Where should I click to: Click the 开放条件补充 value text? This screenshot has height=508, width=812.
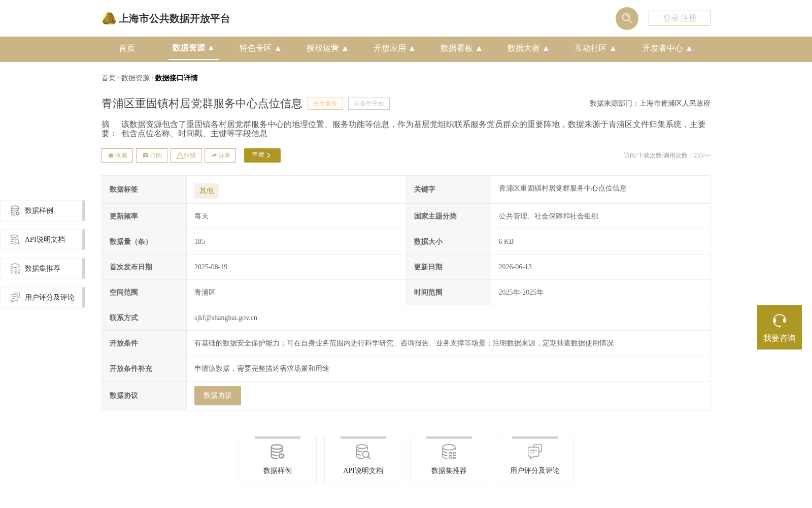click(262, 369)
